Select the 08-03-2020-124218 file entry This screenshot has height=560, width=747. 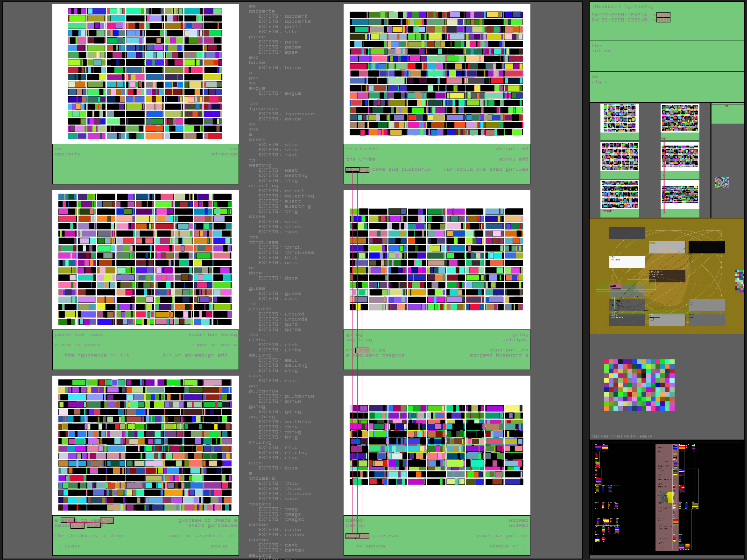(619, 15)
